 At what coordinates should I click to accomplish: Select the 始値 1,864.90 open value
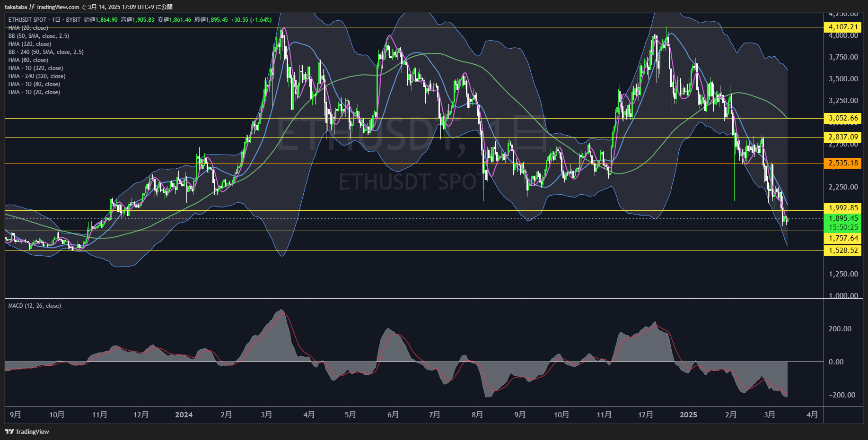tap(101, 20)
